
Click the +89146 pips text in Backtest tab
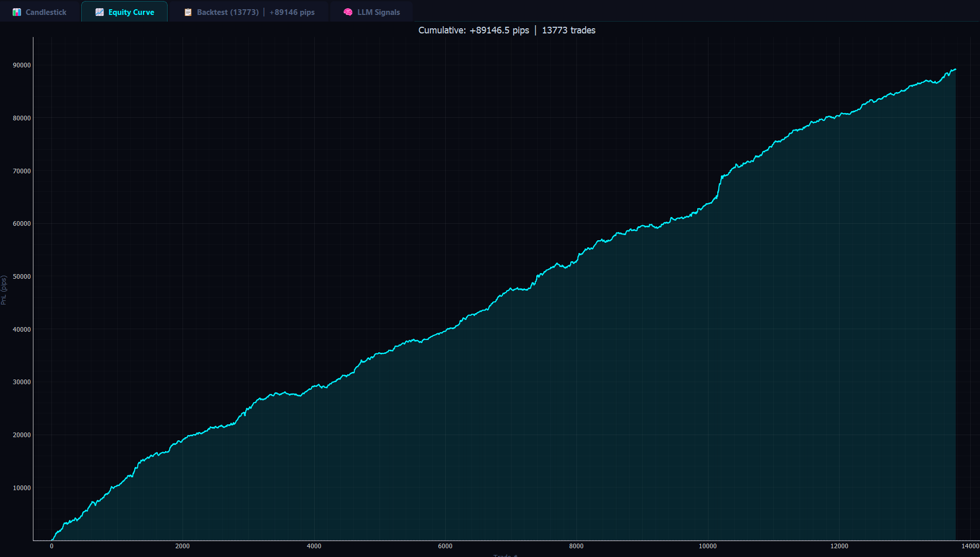pos(292,12)
